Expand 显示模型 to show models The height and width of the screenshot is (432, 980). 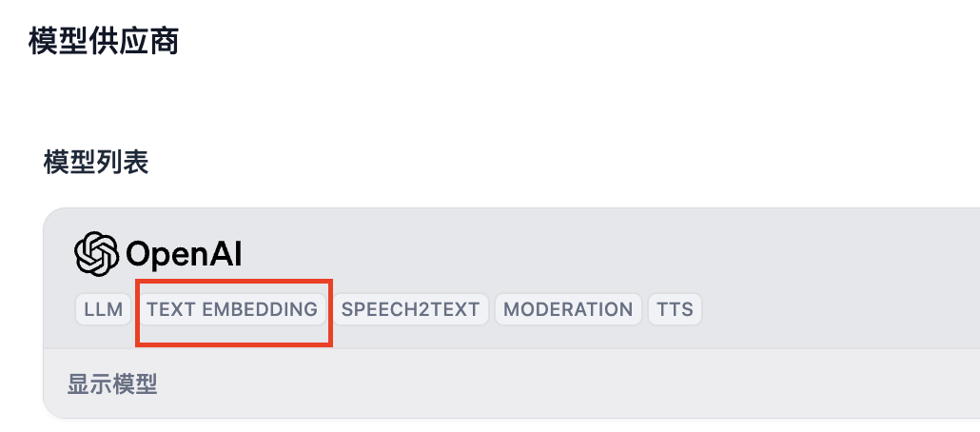point(112,384)
